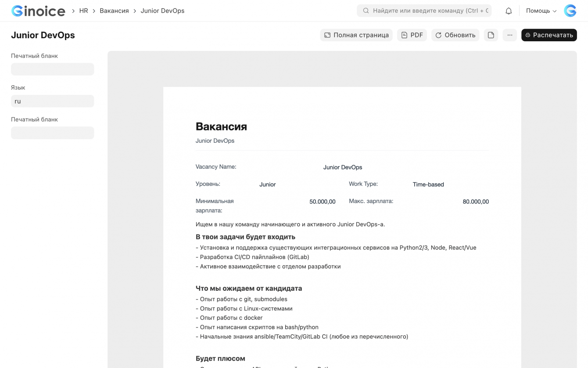Screen dimensions: 588x368
Task: Open the three-dots more options menu
Action: (509, 35)
